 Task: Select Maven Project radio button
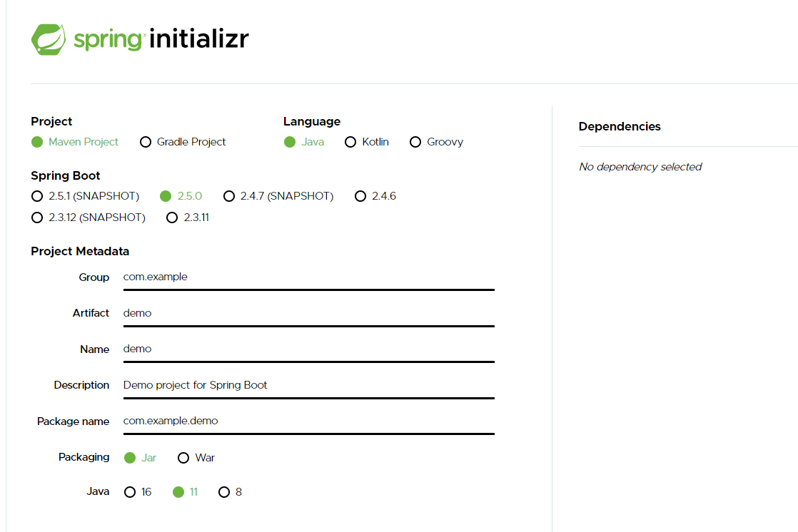pyautogui.click(x=37, y=142)
